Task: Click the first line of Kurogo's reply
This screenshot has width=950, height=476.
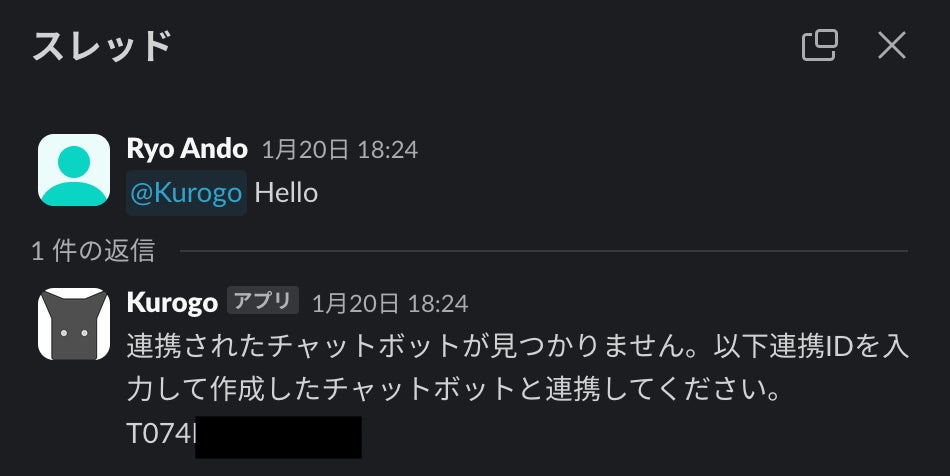Action: click(x=500, y=346)
